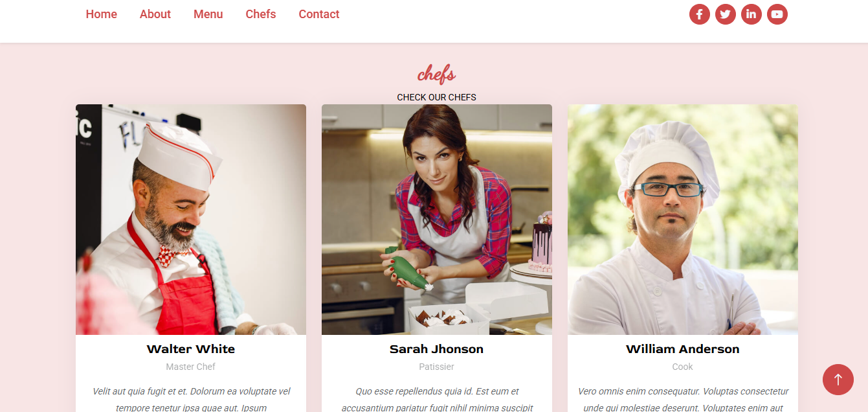This screenshot has height=412, width=868.
Task: Open the Facebook social icon
Action: click(x=700, y=14)
